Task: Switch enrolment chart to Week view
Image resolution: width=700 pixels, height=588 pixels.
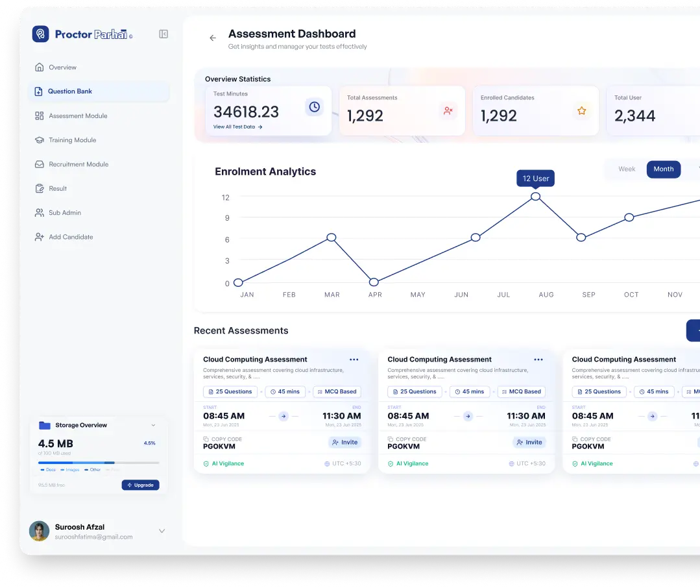Action: tap(627, 169)
